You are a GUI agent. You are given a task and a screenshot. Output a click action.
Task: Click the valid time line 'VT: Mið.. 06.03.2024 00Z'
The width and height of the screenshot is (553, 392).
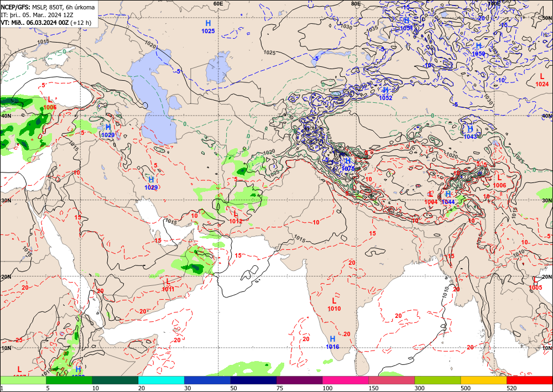[34, 23]
